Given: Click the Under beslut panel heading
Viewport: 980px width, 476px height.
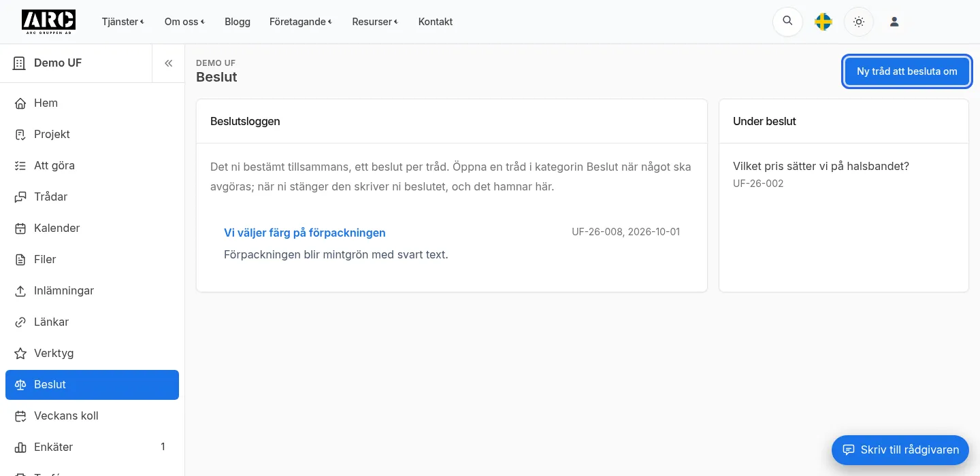Looking at the screenshot, I should 764,122.
